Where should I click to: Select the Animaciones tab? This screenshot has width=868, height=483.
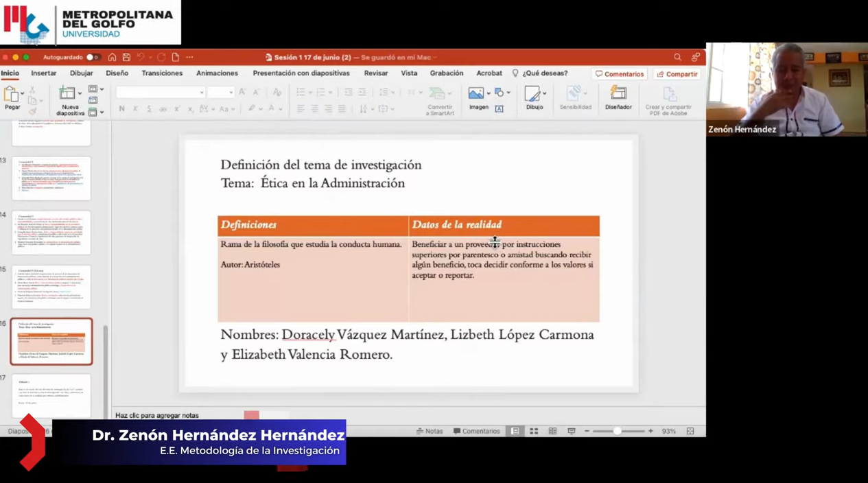tap(217, 73)
